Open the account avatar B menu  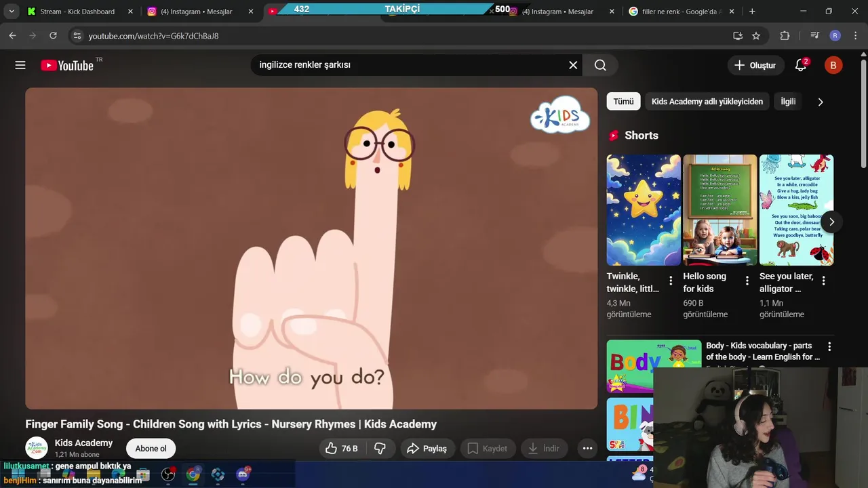(833, 65)
